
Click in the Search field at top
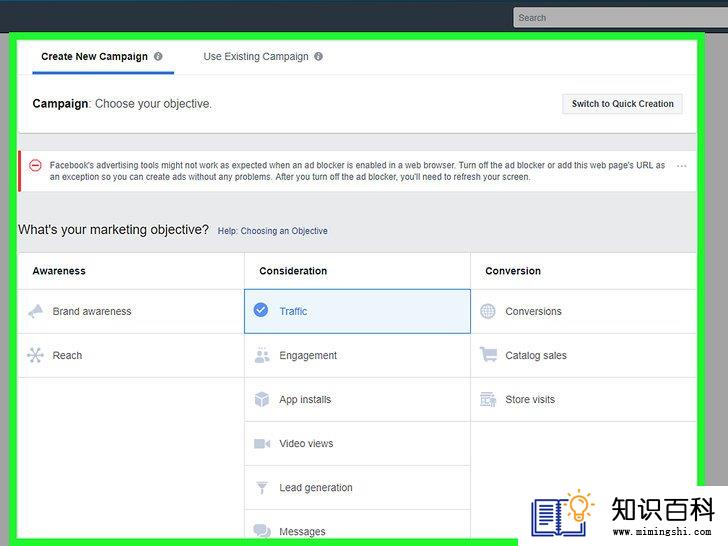[x=620, y=18]
